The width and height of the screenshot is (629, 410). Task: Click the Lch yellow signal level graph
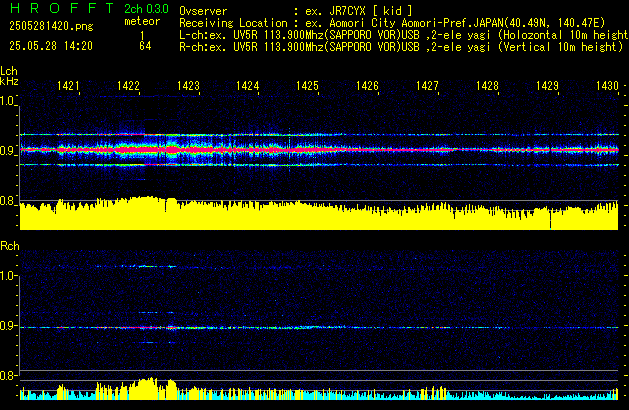[319, 215]
